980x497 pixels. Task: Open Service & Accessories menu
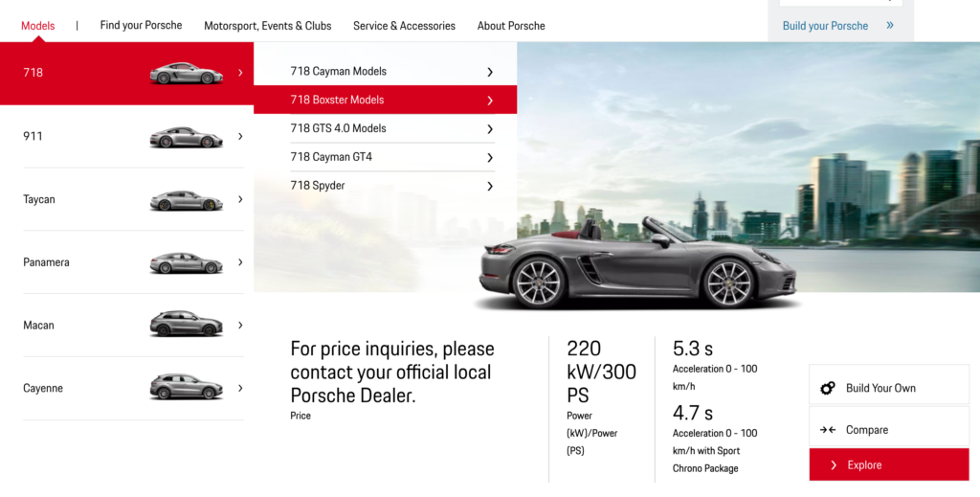point(404,26)
